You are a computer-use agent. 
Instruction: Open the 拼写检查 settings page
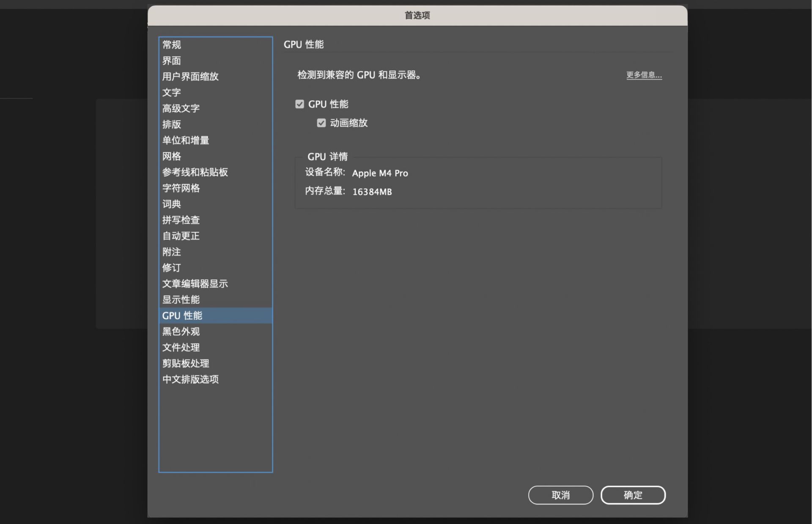pyautogui.click(x=181, y=220)
